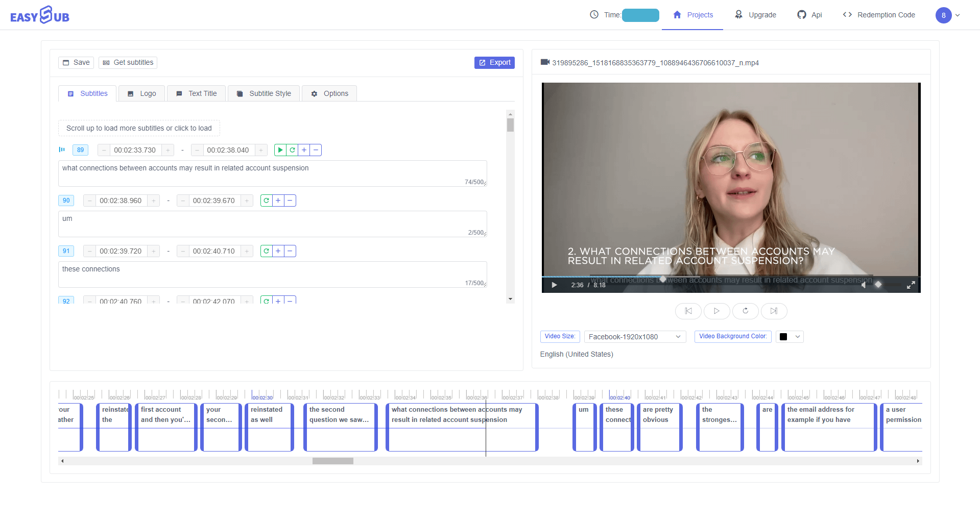Add a new subtitle after row 91

(278, 251)
